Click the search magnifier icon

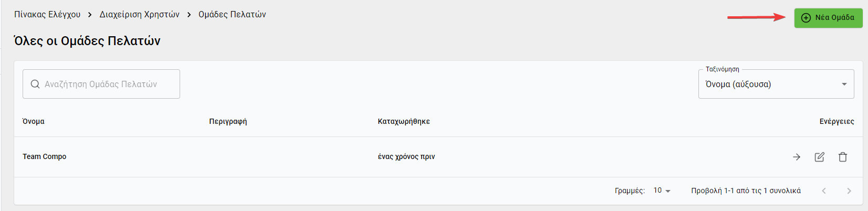pos(35,84)
